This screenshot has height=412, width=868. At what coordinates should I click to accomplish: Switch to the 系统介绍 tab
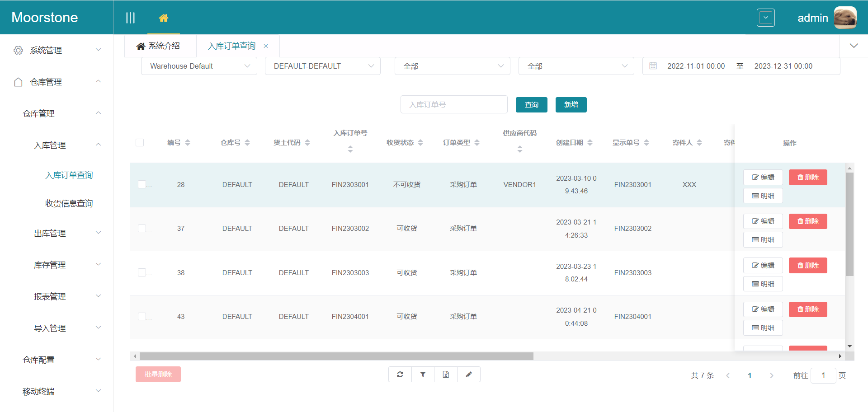159,46
